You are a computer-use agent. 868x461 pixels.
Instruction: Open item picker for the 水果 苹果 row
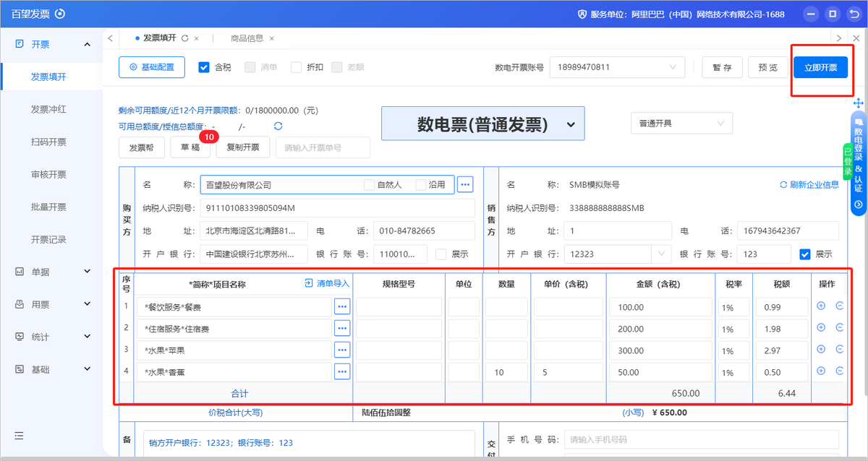(342, 350)
